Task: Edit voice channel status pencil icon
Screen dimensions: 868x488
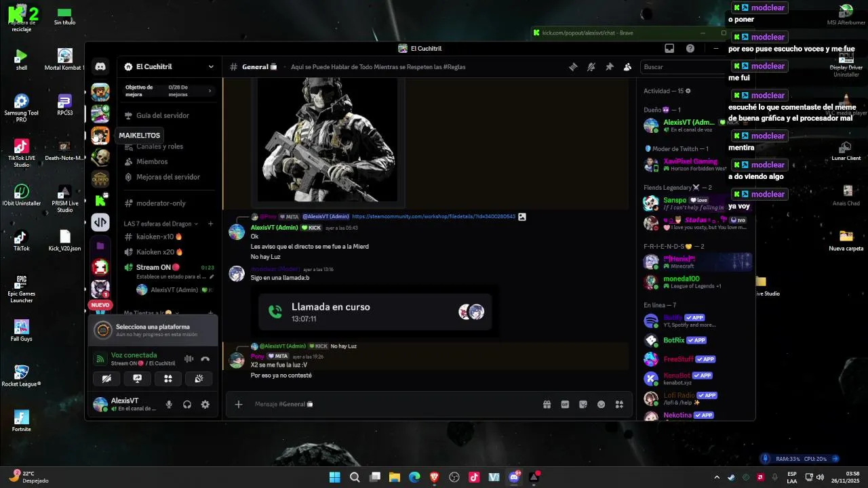Action: click(212, 277)
